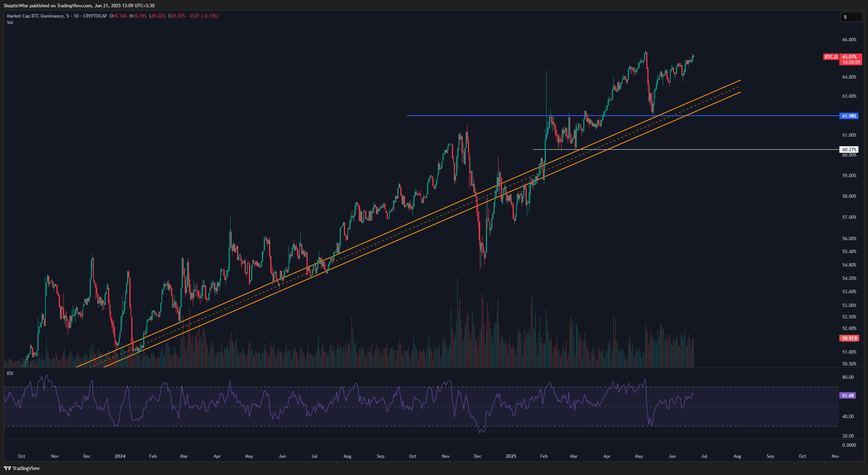The height and width of the screenshot is (475, 868).
Task: Click the close value C65.07%
Action: coord(177,16)
